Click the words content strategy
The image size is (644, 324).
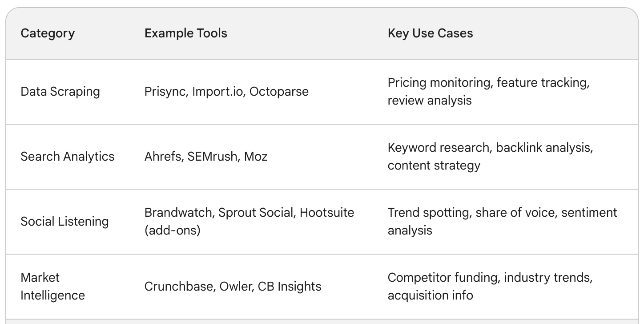(x=434, y=166)
